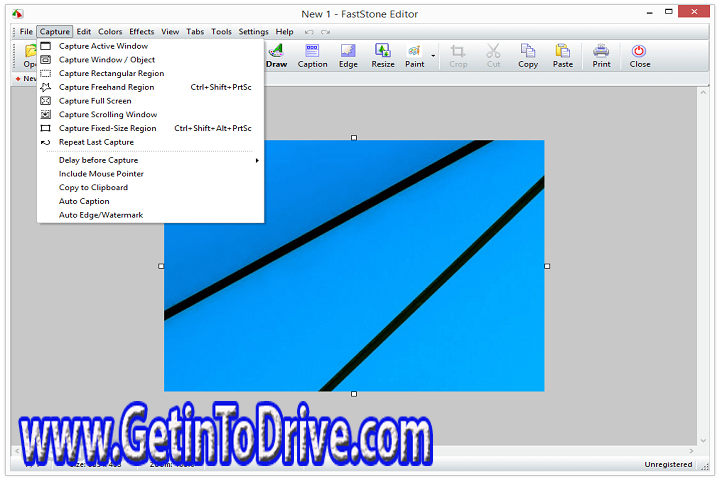The image size is (720, 480).
Task: Click the partially hidden Open folder icon
Action: [30, 51]
